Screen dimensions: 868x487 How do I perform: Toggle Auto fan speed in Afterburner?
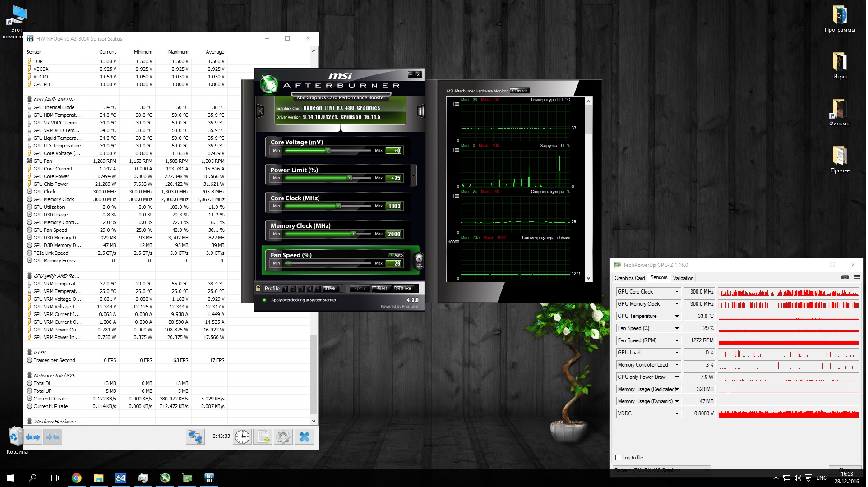[397, 255]
